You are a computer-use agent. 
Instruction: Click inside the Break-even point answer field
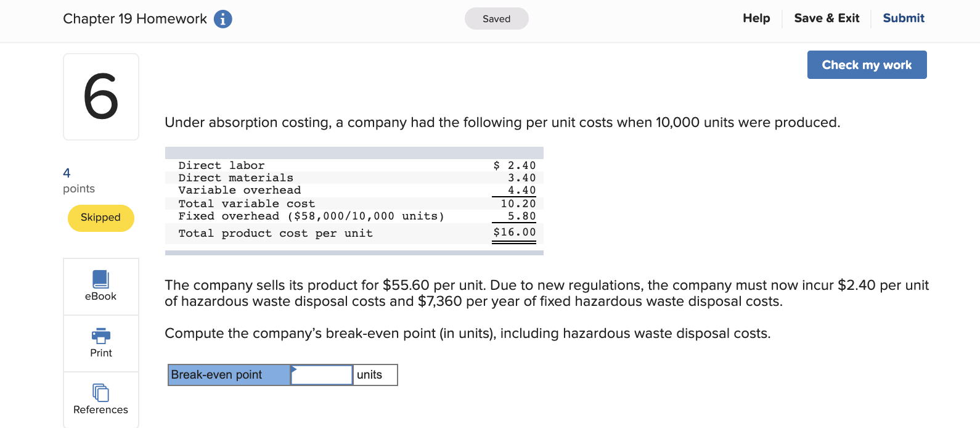324,374
